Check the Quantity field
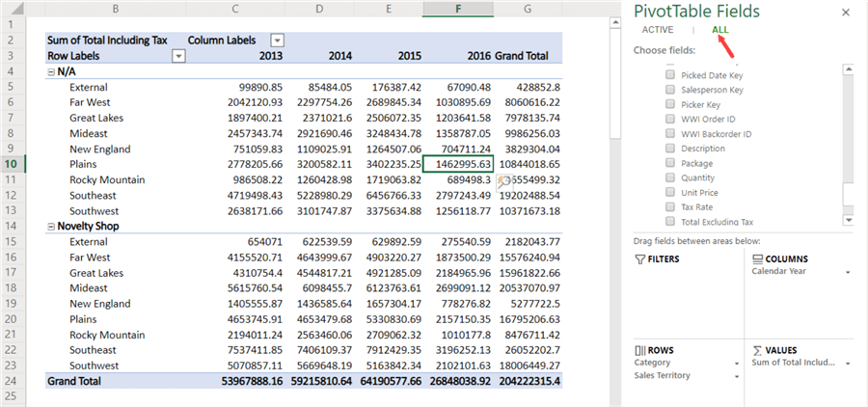The height and width of the screenshot is (407, 868). point(670,177)
